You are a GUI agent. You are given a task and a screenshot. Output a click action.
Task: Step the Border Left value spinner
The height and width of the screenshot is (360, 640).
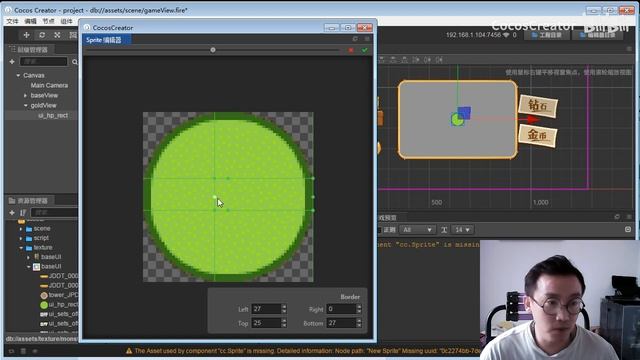tap(284, 309)
